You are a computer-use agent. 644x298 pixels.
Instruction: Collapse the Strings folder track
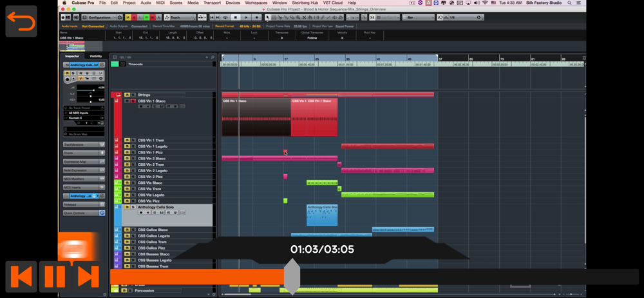[118, 95]
